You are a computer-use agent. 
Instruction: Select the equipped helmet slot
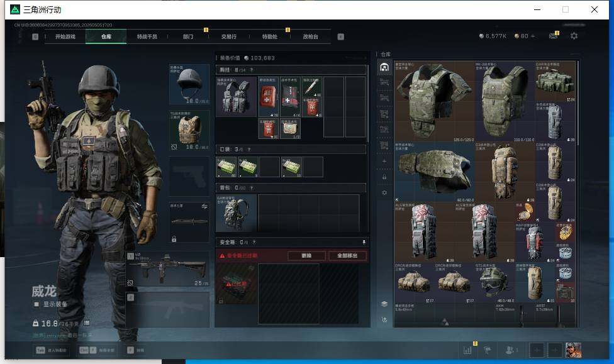(189, 84)
